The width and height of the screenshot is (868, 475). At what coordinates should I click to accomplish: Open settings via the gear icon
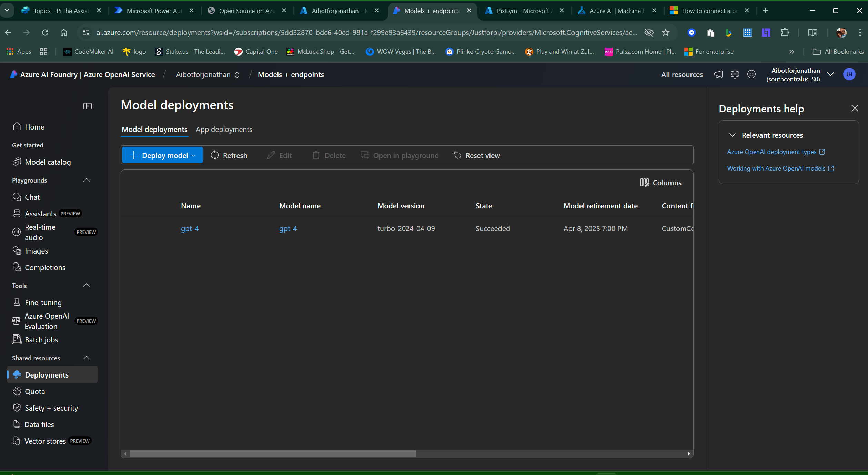click(x=735, y=74)
